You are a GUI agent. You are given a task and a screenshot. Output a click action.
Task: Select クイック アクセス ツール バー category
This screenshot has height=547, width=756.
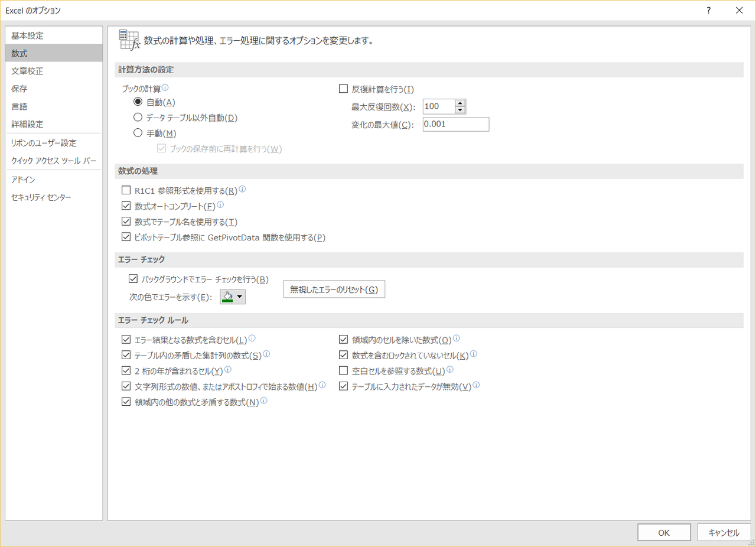54,161
